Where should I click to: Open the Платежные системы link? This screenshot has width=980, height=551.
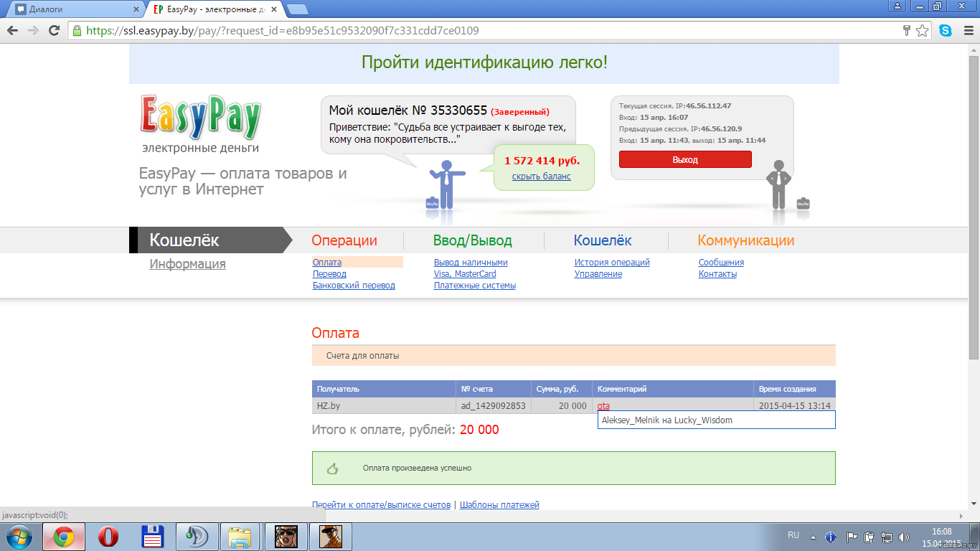475,286
